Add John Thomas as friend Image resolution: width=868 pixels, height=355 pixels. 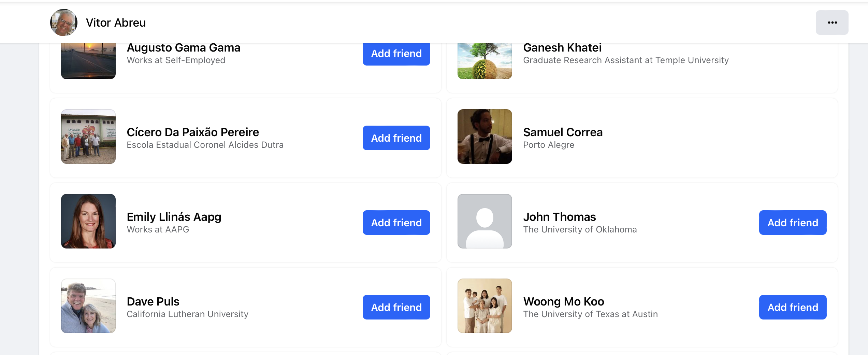[x=793, y=223]
